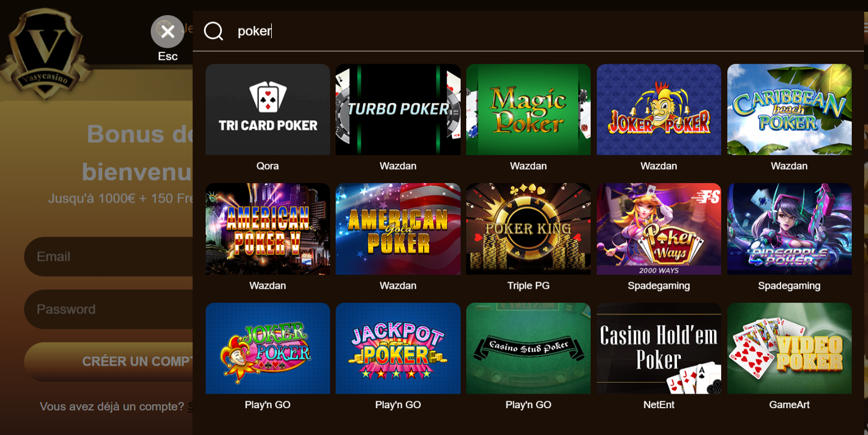Open Caribbean Beach Poker game
This screenshot has height=435, width=868.
click(x=790, y=110)
